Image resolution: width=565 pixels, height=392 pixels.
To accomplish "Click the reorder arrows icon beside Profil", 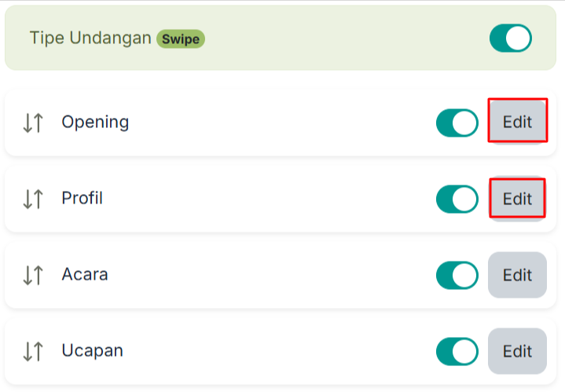I will (33, 200).
